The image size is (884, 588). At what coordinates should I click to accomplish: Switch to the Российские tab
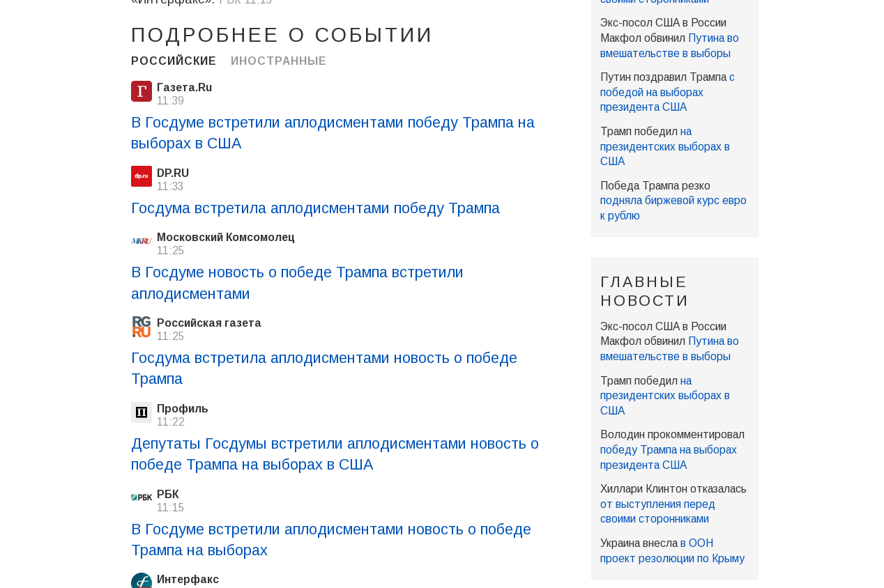click(174, 61)
